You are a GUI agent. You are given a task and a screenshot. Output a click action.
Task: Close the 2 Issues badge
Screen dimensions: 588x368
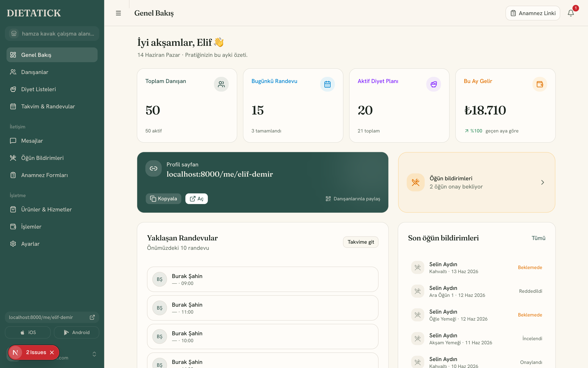pyautogui.click(x=52, y=352)
